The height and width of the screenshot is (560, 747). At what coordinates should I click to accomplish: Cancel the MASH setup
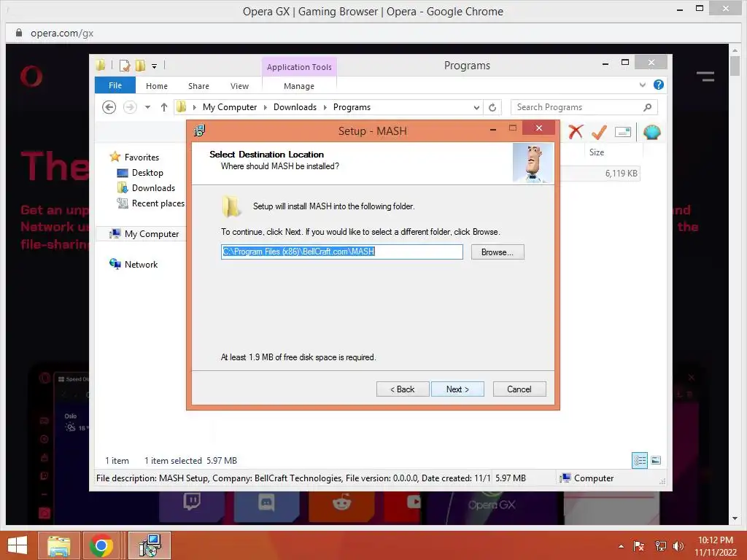pos(519,389)
